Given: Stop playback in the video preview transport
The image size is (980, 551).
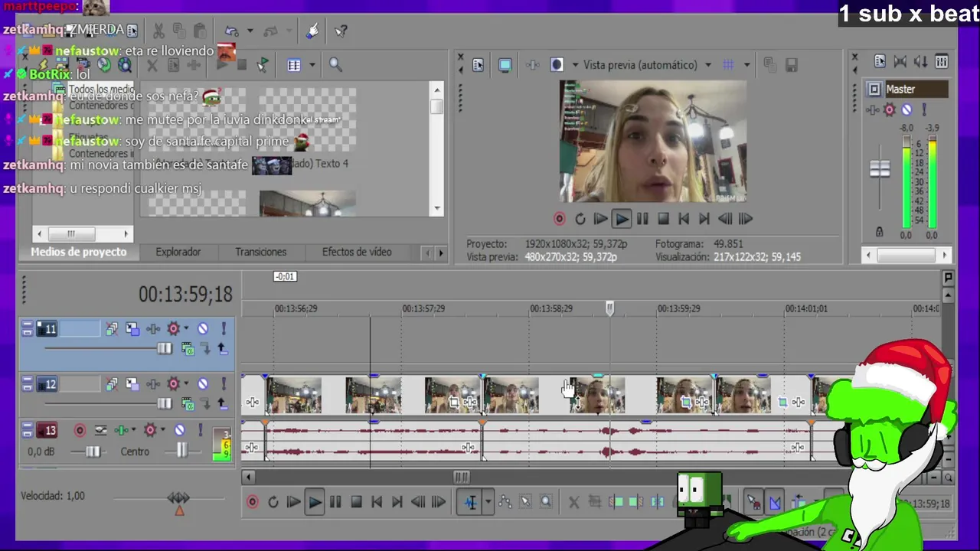Looking at the screenshot, I should click(x=663, y=219).
